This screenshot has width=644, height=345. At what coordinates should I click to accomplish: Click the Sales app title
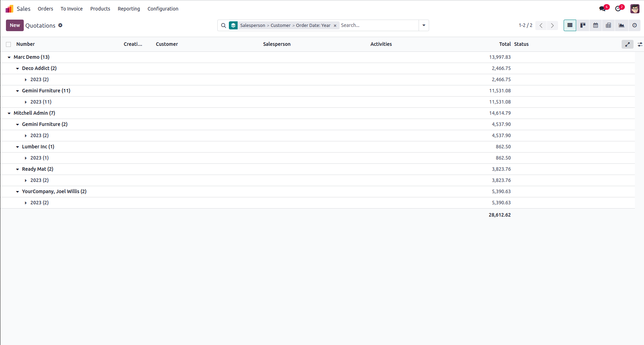pos(23,9)
